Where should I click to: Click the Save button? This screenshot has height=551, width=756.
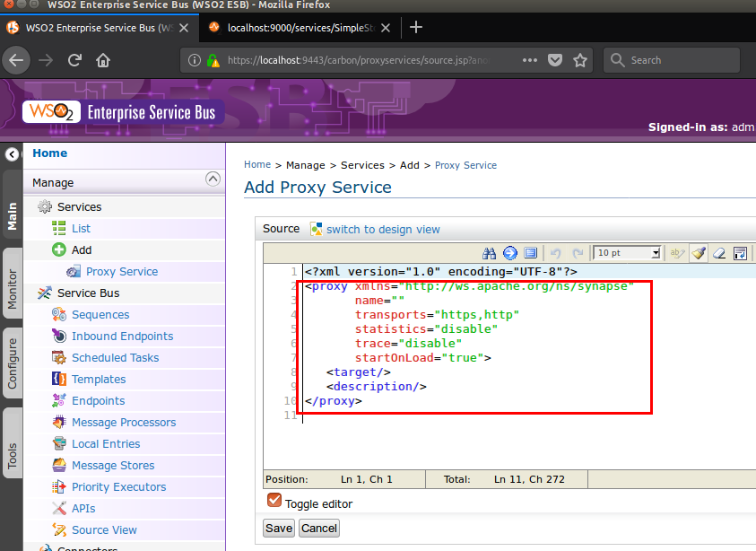(x=278, y=528)
